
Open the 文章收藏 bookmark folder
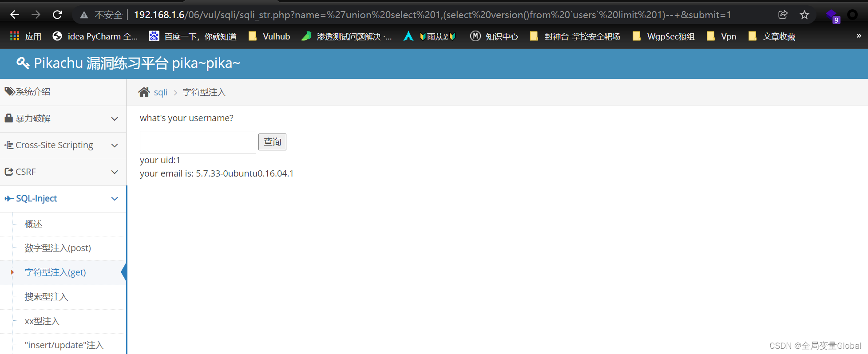click(772, 36)
